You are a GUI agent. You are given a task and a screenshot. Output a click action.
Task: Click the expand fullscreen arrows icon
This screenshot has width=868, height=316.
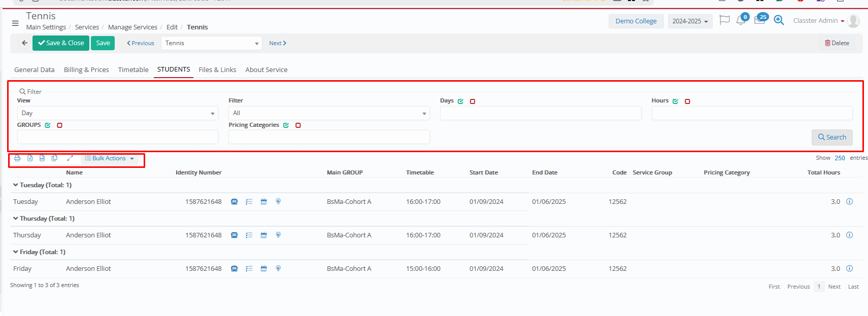[x=70, y=158]
